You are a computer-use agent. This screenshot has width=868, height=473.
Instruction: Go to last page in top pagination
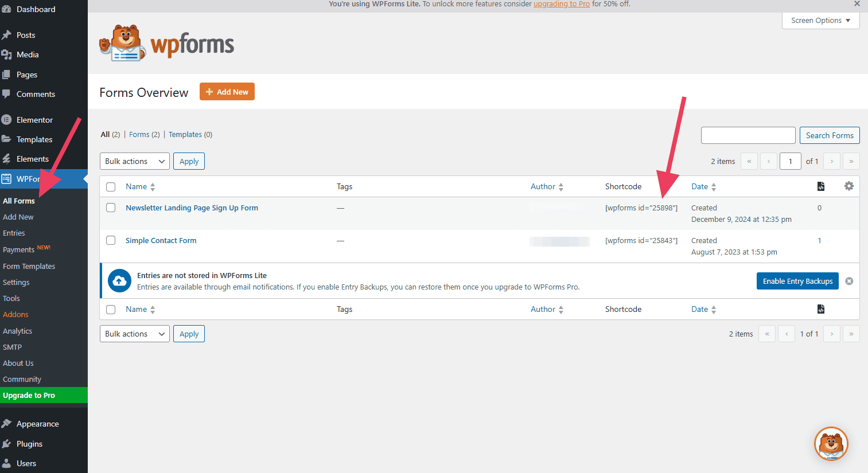[x=851, y=161]
